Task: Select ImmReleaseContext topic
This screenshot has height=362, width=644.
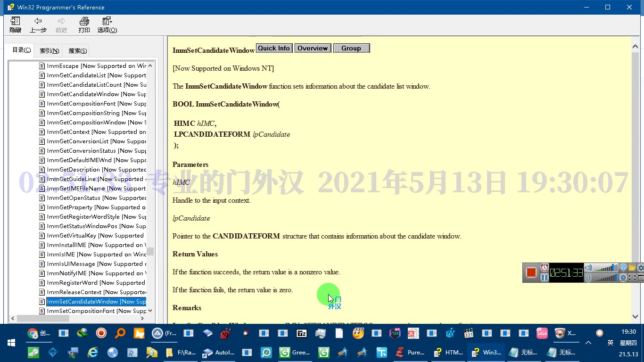Action: point(96,292)
